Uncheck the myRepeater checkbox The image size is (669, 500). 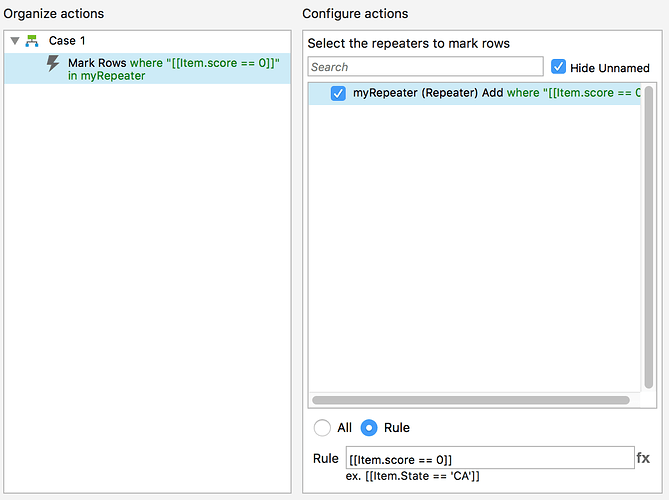338,93
